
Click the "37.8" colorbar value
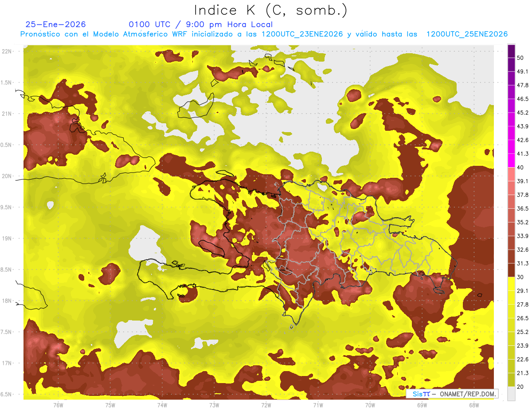coord(523,195)
